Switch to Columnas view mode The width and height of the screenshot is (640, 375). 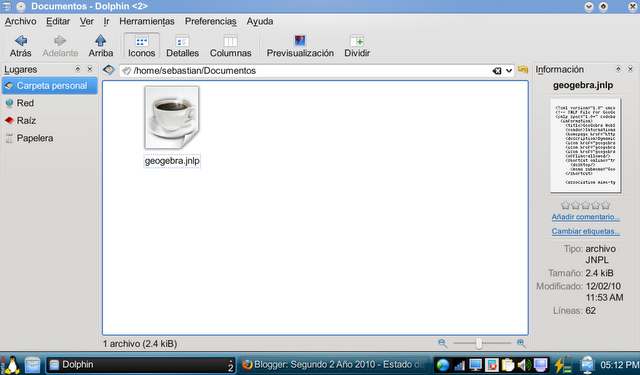230,46
